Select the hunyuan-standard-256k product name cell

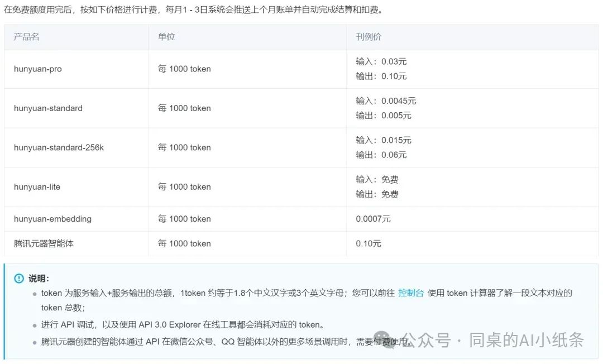[x=76, y=147]
